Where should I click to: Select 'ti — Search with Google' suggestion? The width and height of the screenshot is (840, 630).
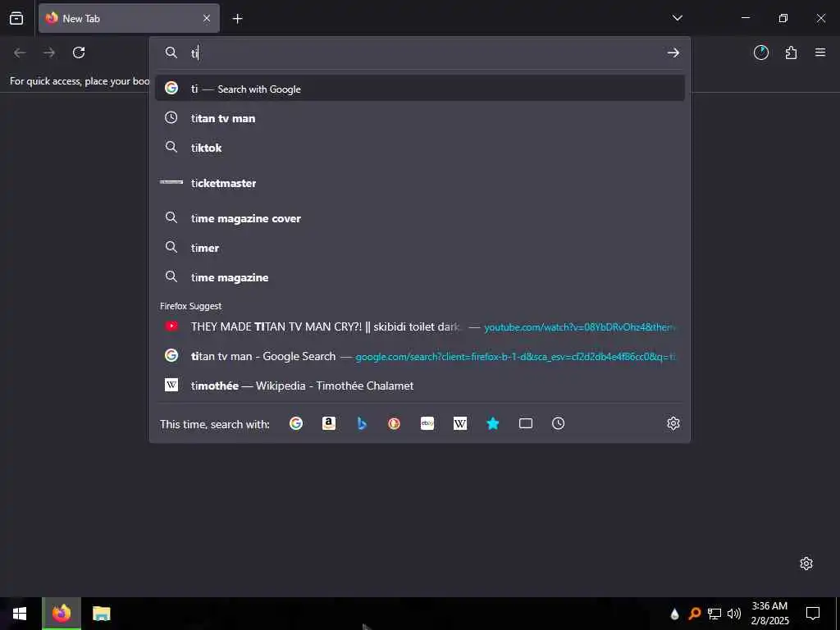tap(419, 89)
